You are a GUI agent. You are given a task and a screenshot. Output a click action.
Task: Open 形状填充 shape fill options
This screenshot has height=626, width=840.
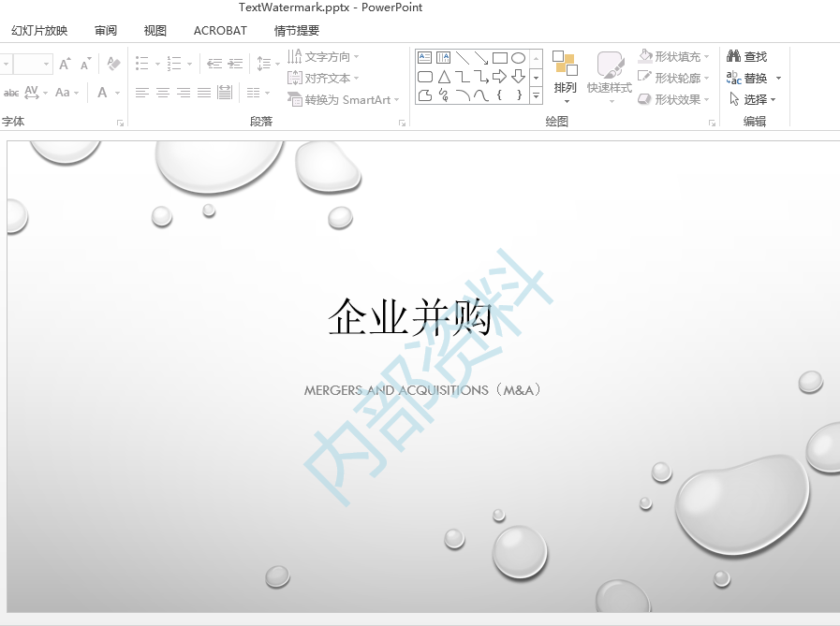click(x=674, y=56)
